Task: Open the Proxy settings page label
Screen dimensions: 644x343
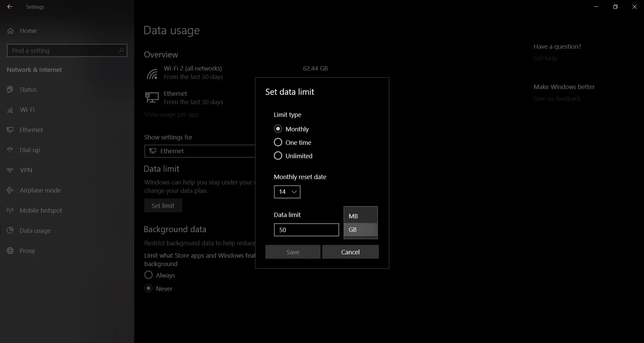Action: click(27, 251)
